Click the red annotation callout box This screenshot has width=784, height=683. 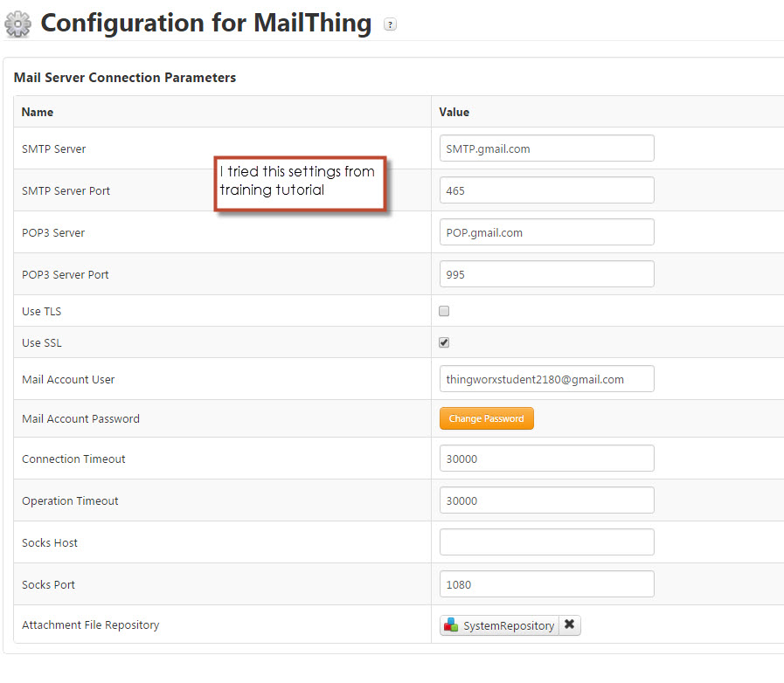tap(300, 182)
